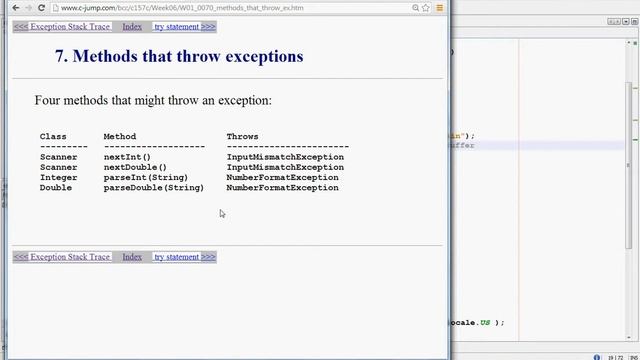The width and height of the screenshot is (640, 360).
Task: Click IDE scrollbar down arrow
Action: (629, 338)
